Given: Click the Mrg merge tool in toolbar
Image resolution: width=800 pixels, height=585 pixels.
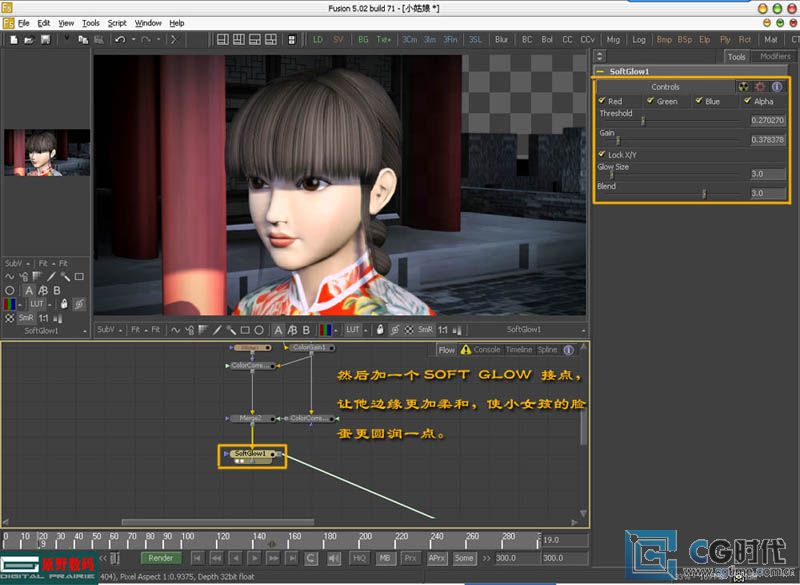Looking at the screenshot, I should [x=613, y=40].
